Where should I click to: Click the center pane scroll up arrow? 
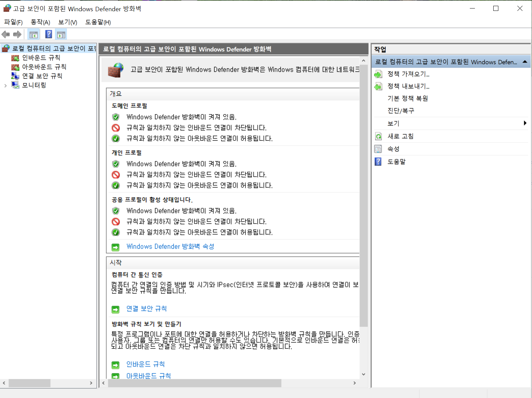tap(363, 60)
